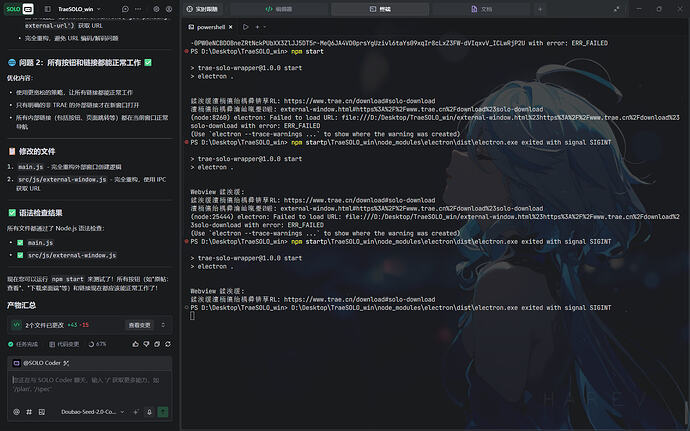Copy the response with copy icon
The width and height of the screenshot is (690, 431).
coord(157,344)
